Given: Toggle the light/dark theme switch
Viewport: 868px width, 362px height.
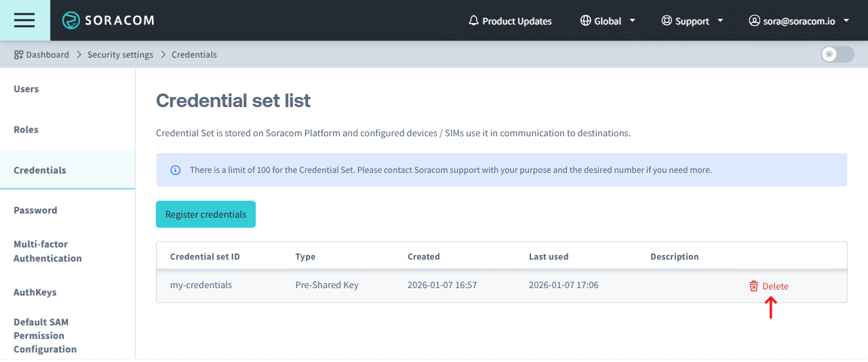Looking at the screenshot, I should [x=837, y=54].
